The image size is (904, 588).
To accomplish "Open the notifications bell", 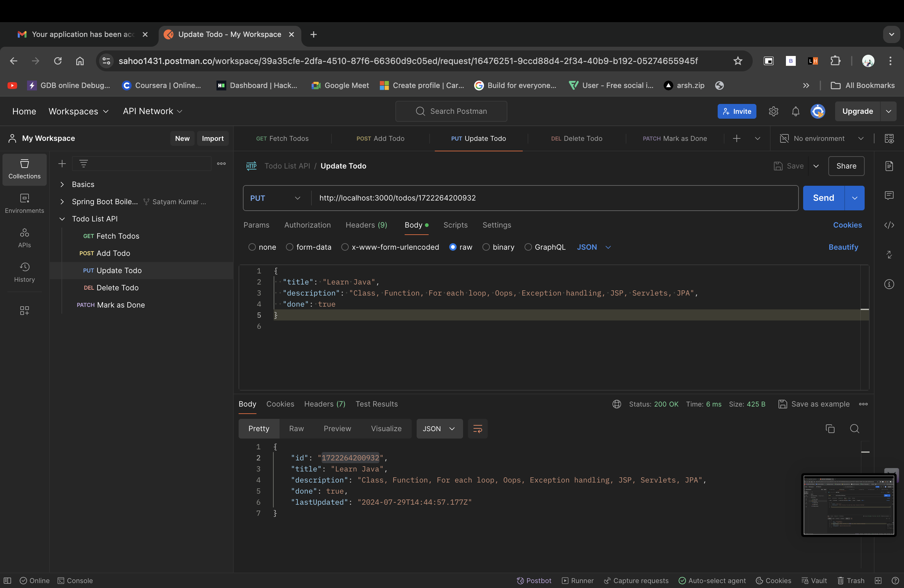I will [795, 111].
